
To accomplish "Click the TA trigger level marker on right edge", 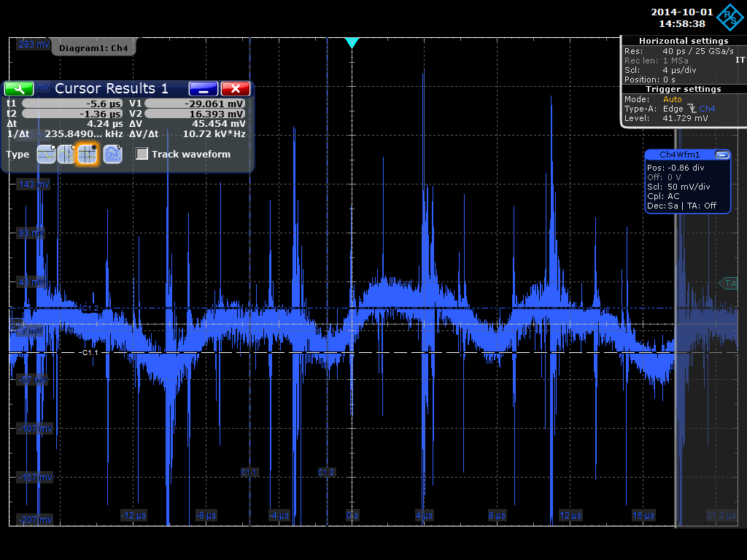I will (729, 283).
